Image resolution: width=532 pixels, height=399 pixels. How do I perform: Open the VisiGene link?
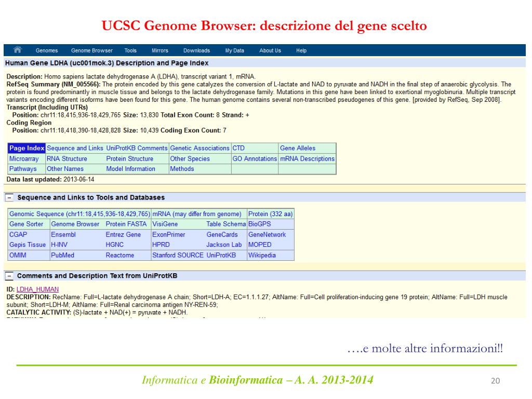click(165, 224)
